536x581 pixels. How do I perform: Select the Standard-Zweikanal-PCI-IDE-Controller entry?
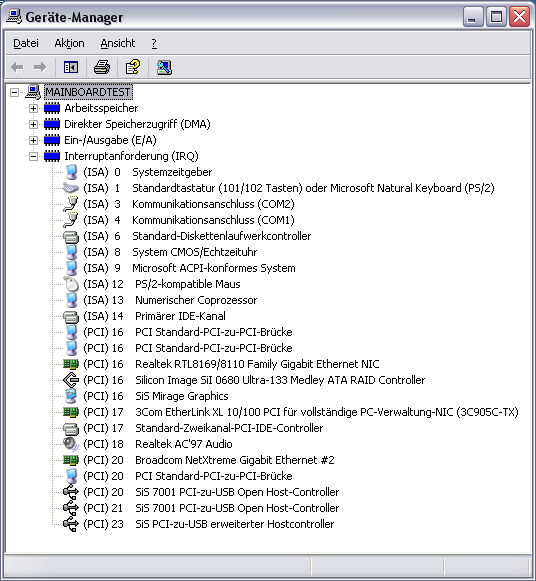pyautogui.click(x=203, y=428)
